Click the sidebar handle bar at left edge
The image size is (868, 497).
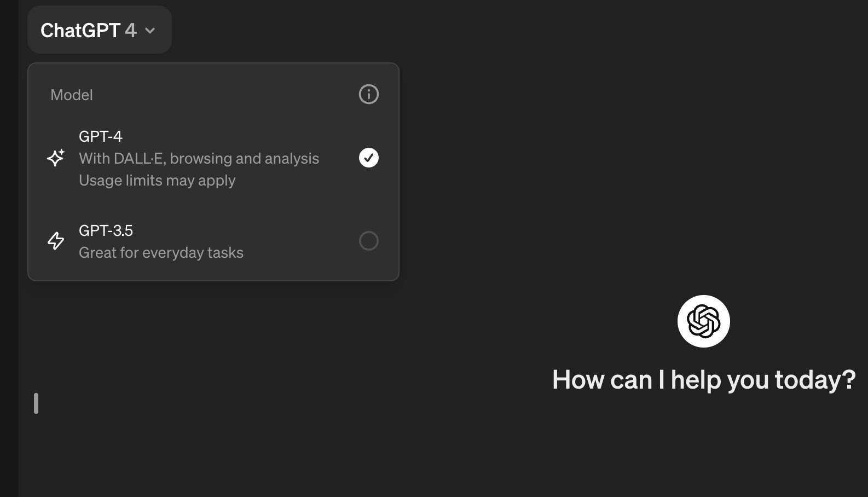36,403
